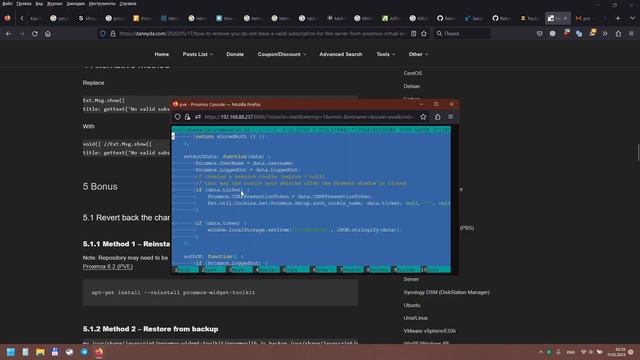Toggle reader view in the address bar
This screenshot has height=360, width=640.
413,34
